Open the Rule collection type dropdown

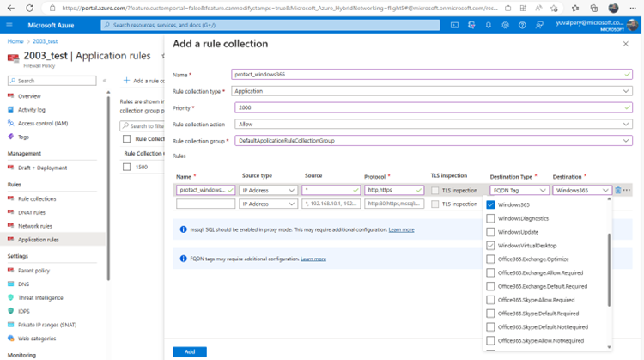431,91
